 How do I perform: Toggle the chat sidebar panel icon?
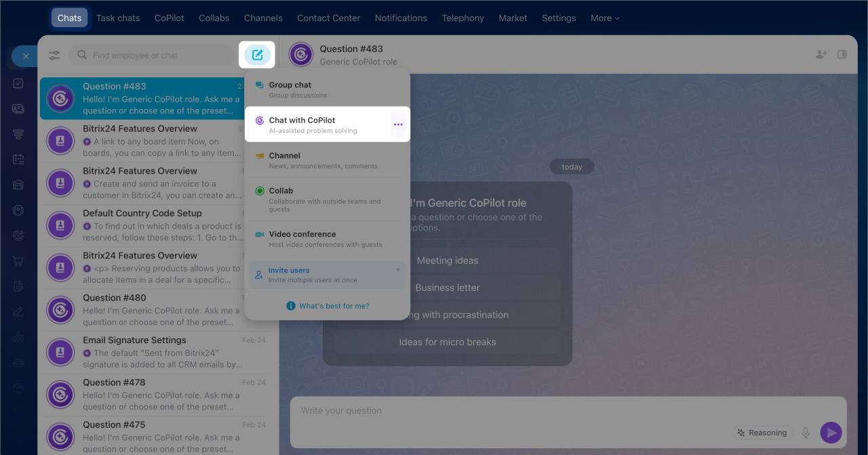(842, 55)
